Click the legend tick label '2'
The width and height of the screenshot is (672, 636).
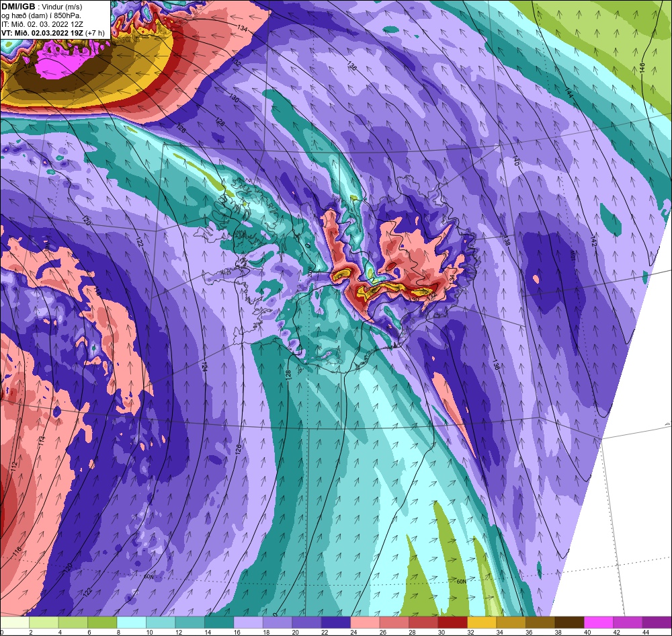(x=31, y=632)
